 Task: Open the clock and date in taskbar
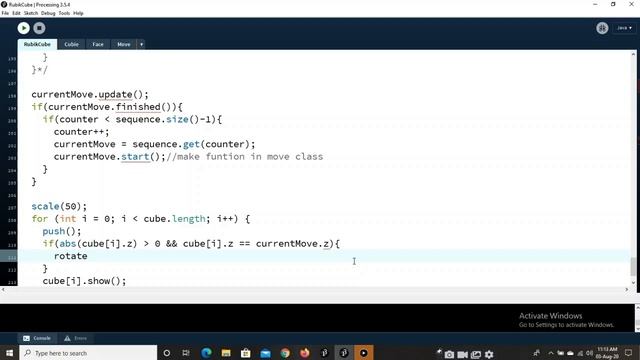click(x=607, y=353)
